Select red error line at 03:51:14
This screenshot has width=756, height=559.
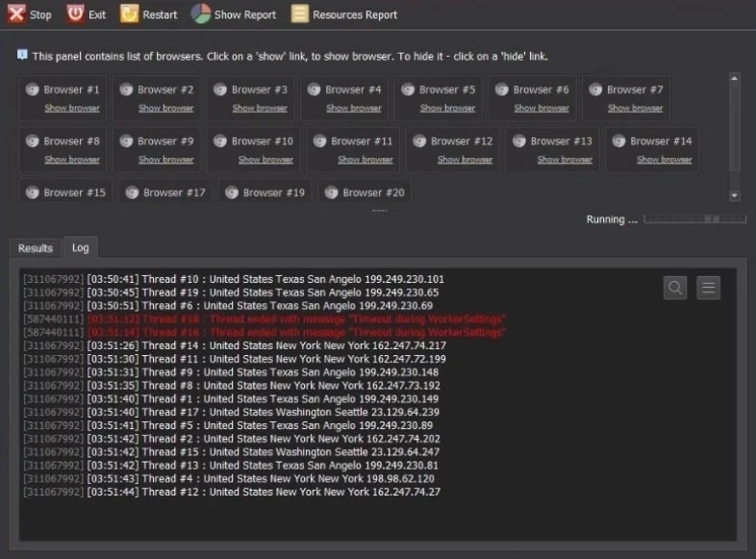[x=265, y=332]
